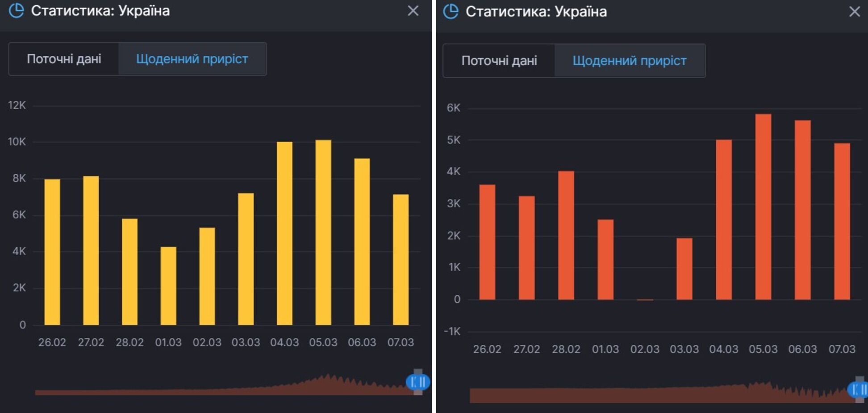
Task: Click the yellow bar for 03.03
Action: (x=246, y=259)
